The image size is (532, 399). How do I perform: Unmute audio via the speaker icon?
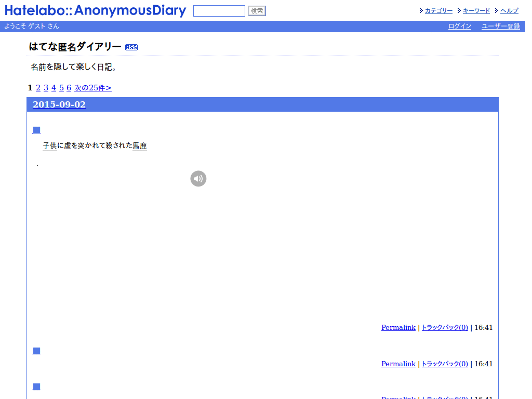click(x=198, y=178)
